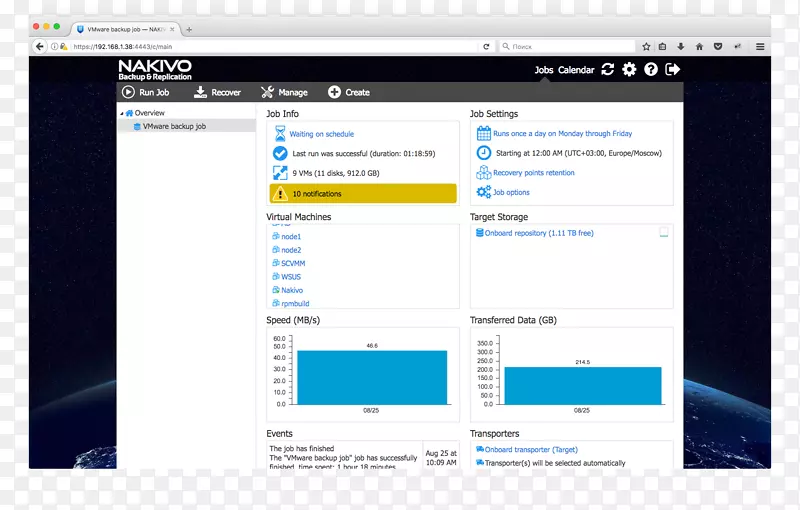Click the recovery points cubes icon
The height and width of the screenshot is (510, 800).
(484, 172)
